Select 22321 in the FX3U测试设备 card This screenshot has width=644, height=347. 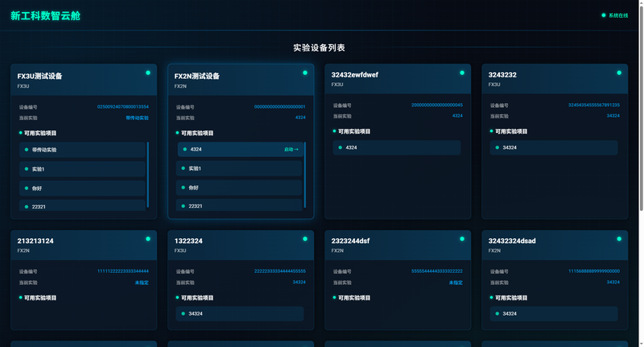click(x=82, y=206)
